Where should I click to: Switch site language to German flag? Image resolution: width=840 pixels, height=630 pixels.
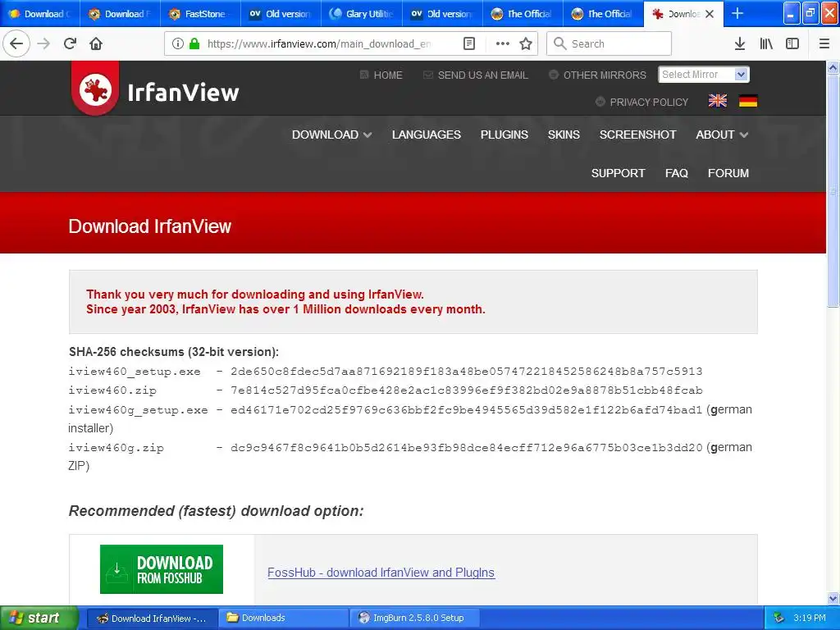click(x=748, y=101)
